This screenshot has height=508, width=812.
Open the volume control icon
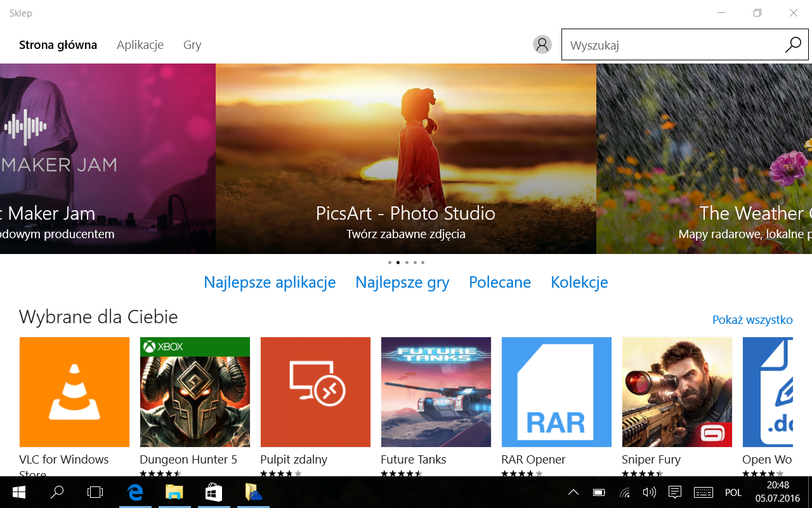tap(649, 492)
